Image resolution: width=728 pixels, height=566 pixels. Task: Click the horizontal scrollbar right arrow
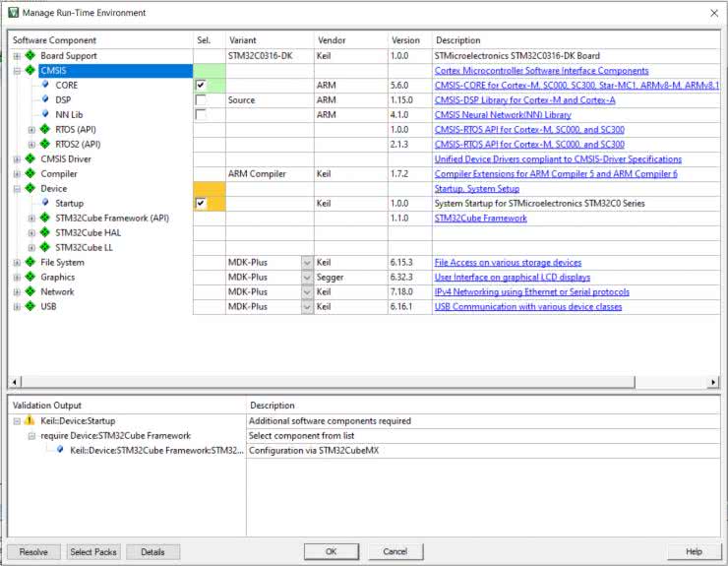click(713, 382)
